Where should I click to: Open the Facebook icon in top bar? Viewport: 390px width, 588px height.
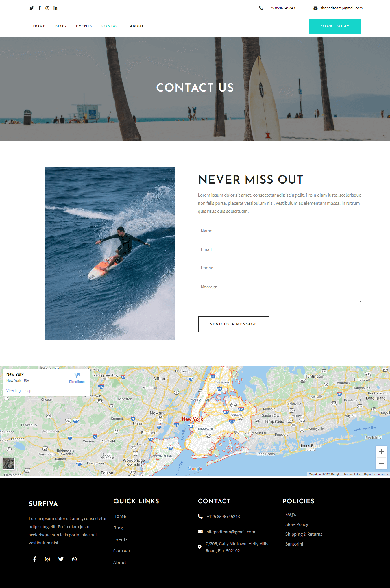tap(40, 8)
